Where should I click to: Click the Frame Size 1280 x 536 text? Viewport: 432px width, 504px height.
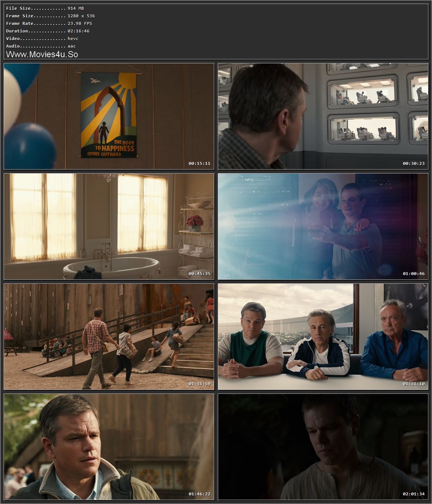(x=50, y=16)
